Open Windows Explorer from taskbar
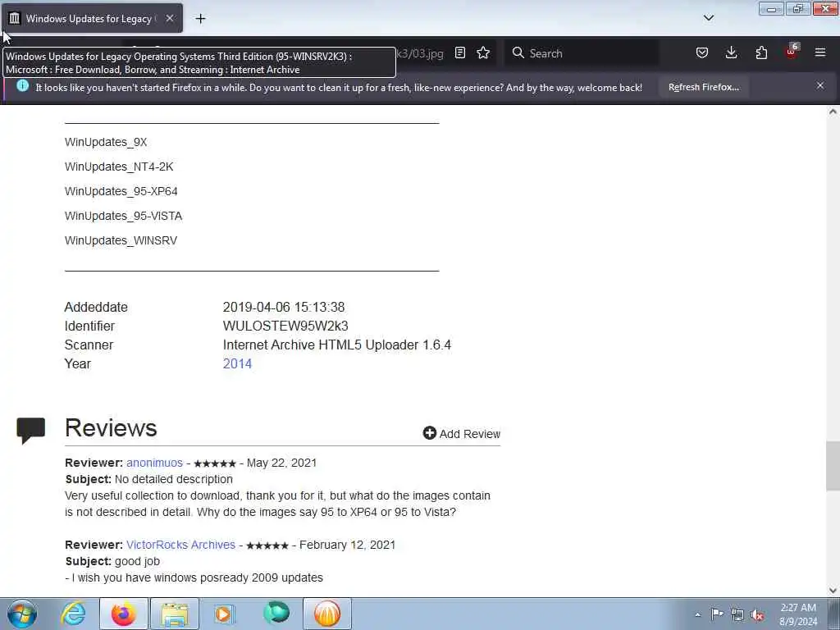Viewport: 840px width, 630px height. pyautogui.click(x=175, y=614)
